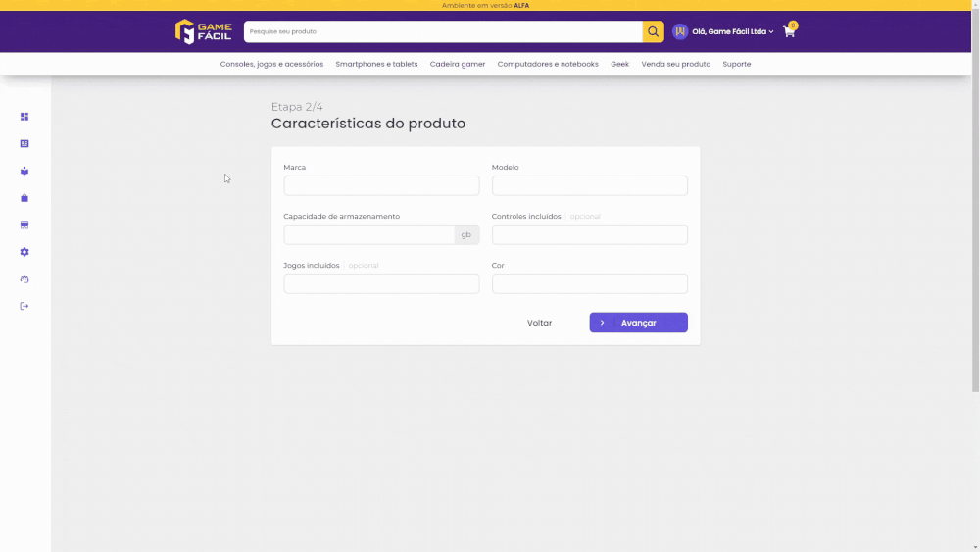Click the yellow search magnifier button

point(653,31)
